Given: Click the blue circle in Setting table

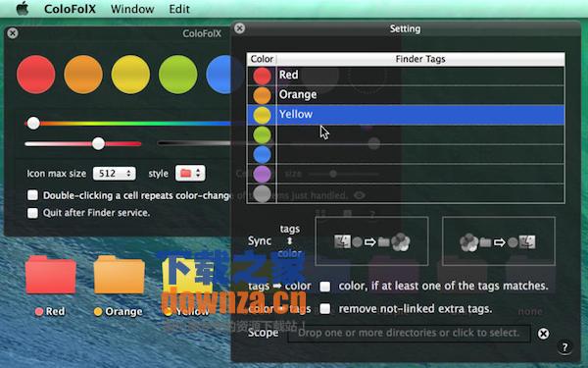Looking at the screenshot, I should coord(262,154).
